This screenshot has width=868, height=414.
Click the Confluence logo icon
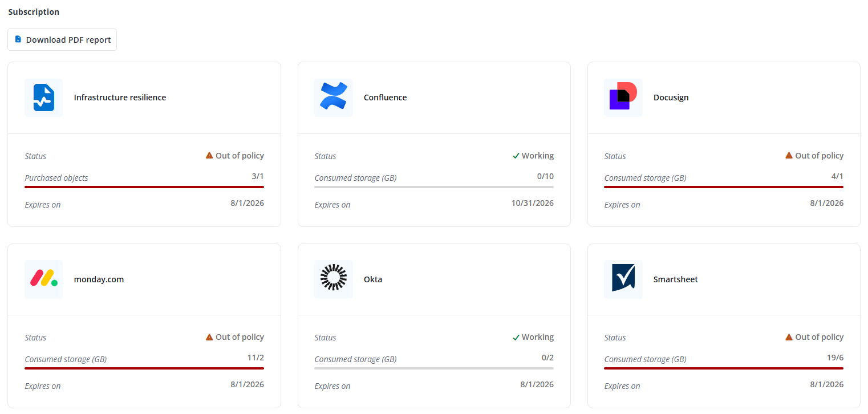[333, 98]
